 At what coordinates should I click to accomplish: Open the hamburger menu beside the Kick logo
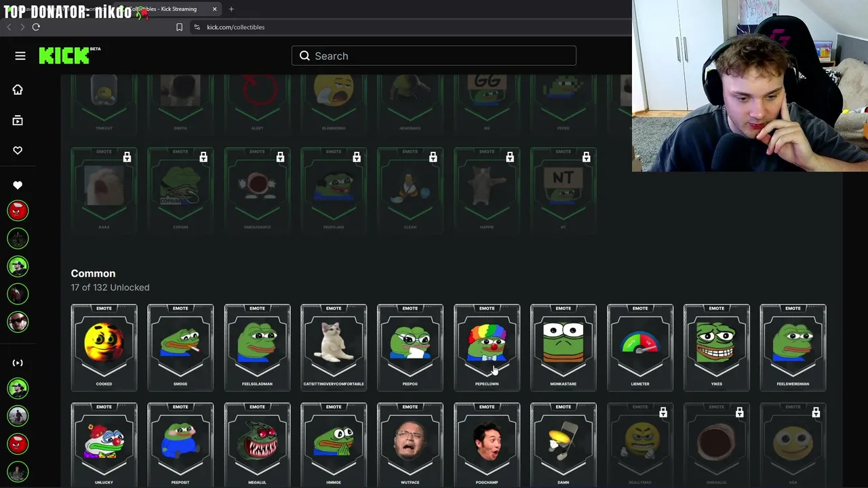pyautogui.click(x=20, y=56)
